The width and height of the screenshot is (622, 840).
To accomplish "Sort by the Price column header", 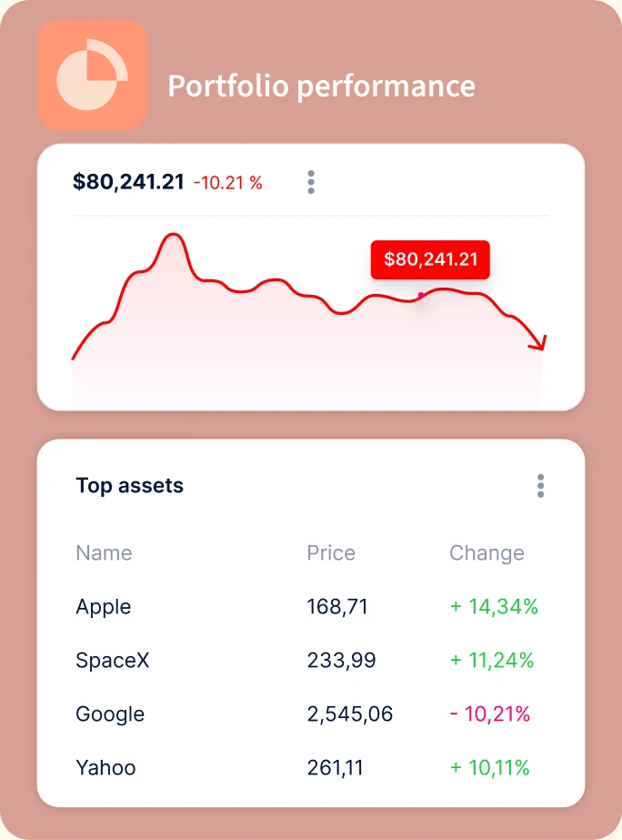I will click(x=331, y=552).
